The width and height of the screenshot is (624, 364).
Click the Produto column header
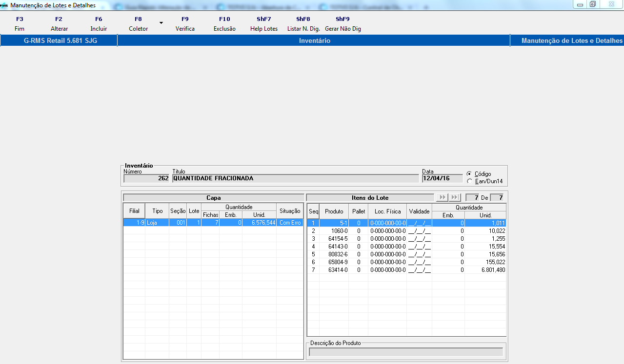(x=335, y=211)
